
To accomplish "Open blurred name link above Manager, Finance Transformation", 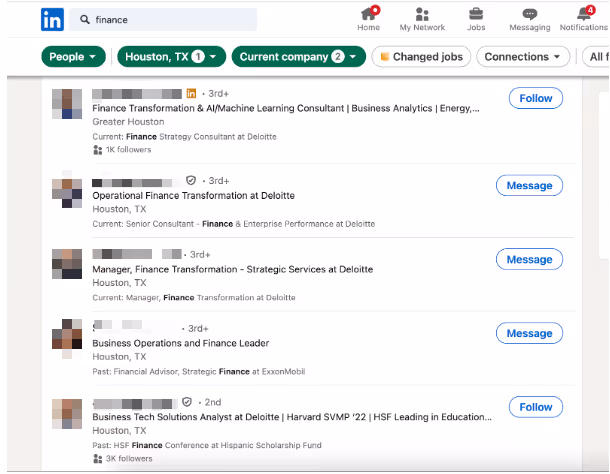I will [137, 254].
